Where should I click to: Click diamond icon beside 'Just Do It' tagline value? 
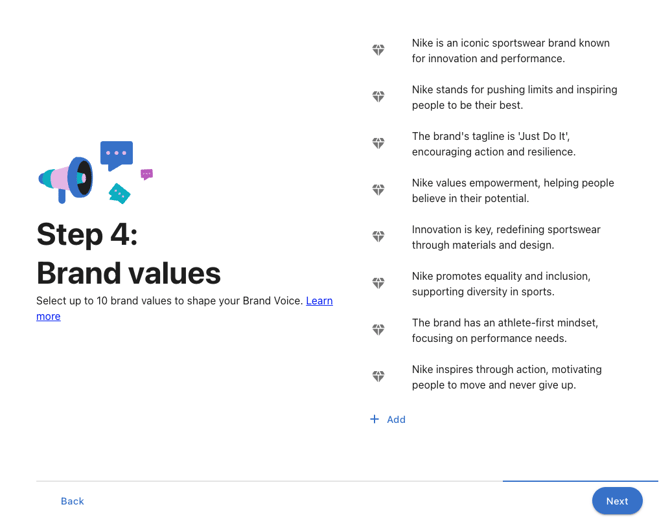point(378,143)
